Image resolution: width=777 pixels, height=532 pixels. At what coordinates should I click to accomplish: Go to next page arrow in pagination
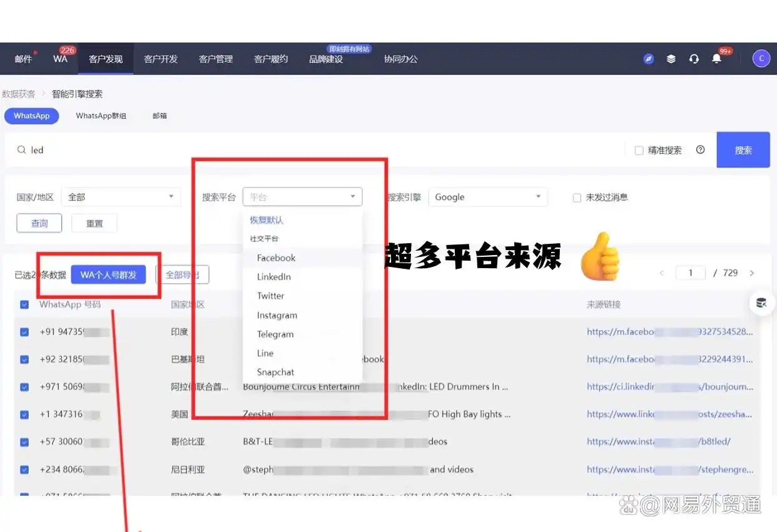pos(752,273)
